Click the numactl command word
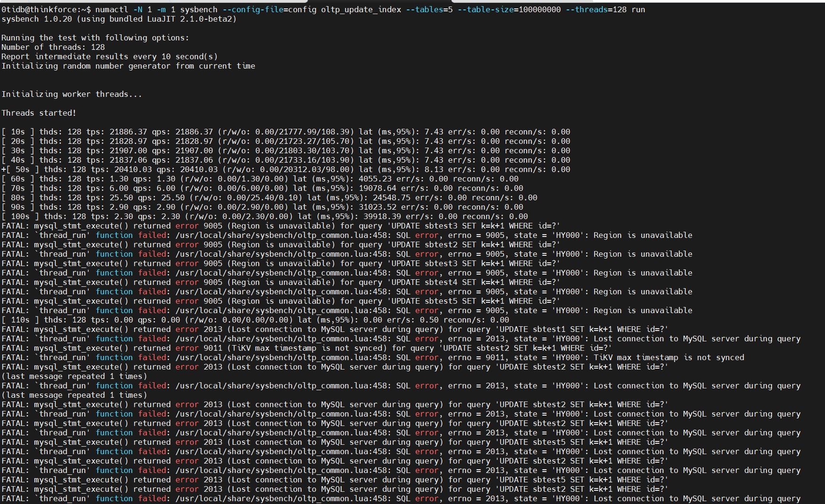 (112, 9)
